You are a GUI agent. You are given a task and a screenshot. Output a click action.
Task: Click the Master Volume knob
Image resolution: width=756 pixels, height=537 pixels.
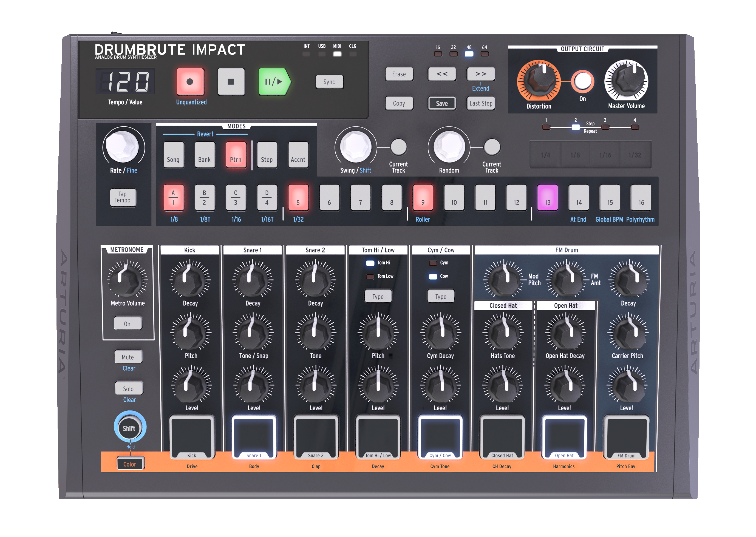point(626,81)
